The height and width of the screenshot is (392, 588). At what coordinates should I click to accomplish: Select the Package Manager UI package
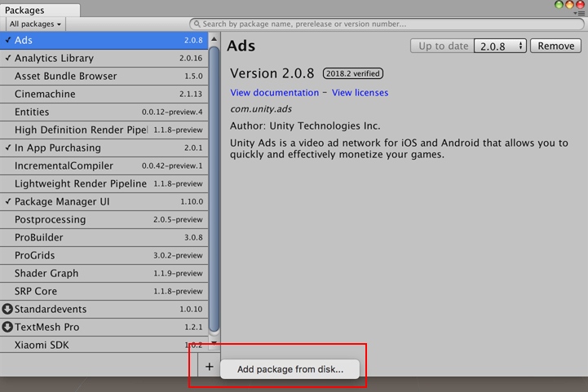tap(104, 201)
